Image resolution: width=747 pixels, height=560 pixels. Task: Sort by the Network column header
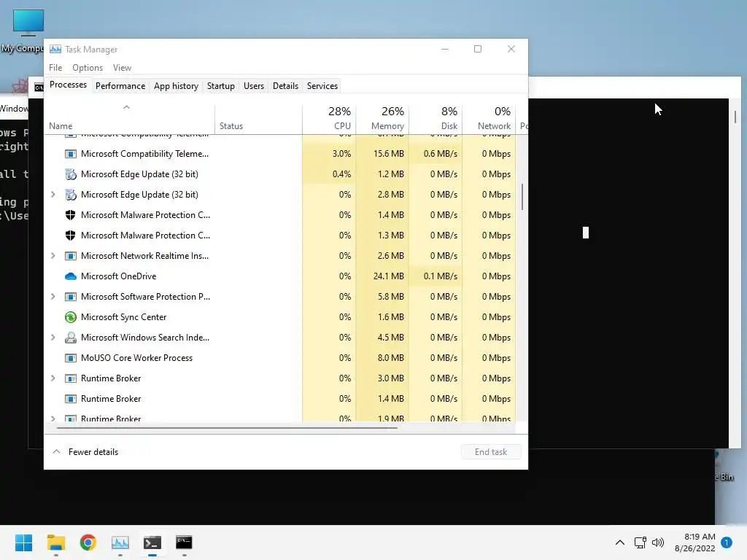[489, 119]
